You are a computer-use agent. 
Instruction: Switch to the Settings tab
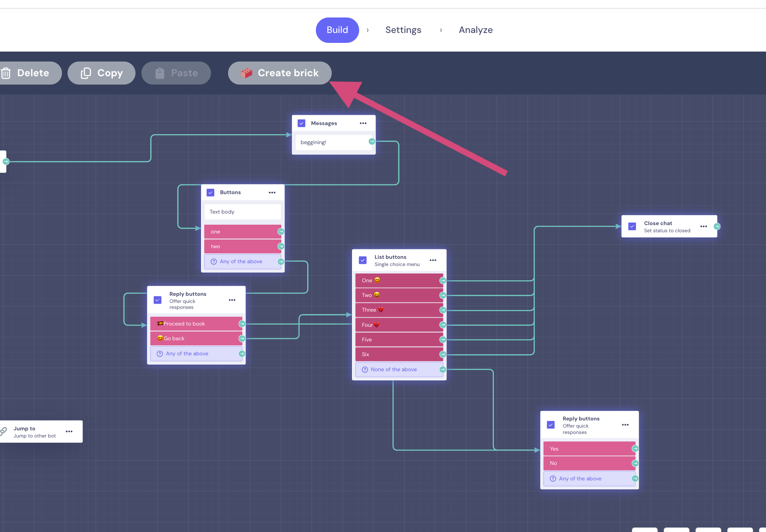403,30
